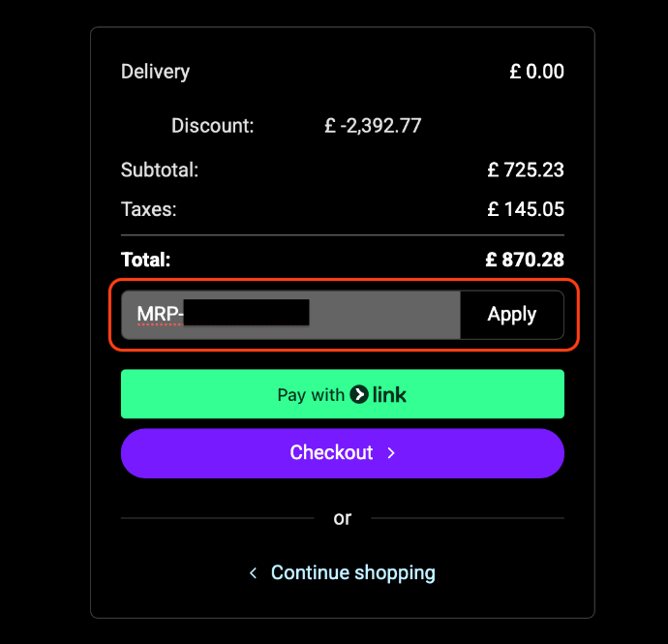Viewport: 668px width, 644px height.
Task: Click the Taxes label
Action: 149,209
